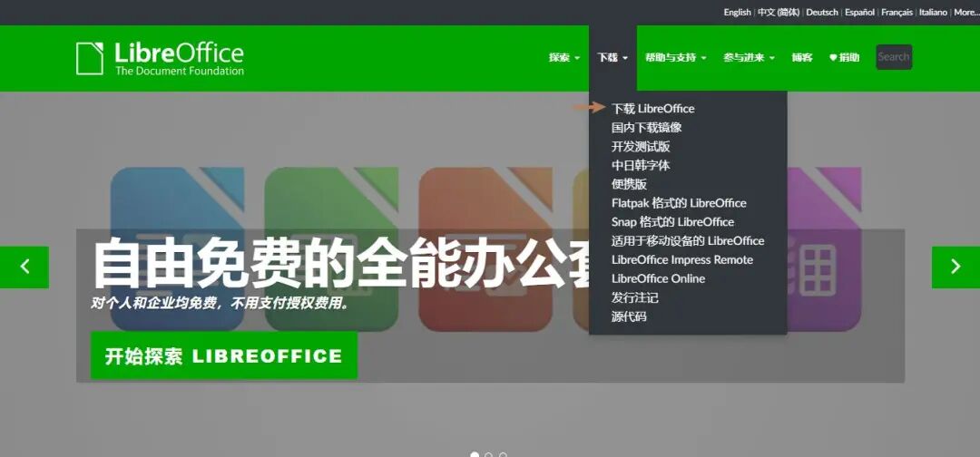Expand the 探索 navigation dropdown
The width and height of the screenshot is (980, 457).
[x=564, y=57]
